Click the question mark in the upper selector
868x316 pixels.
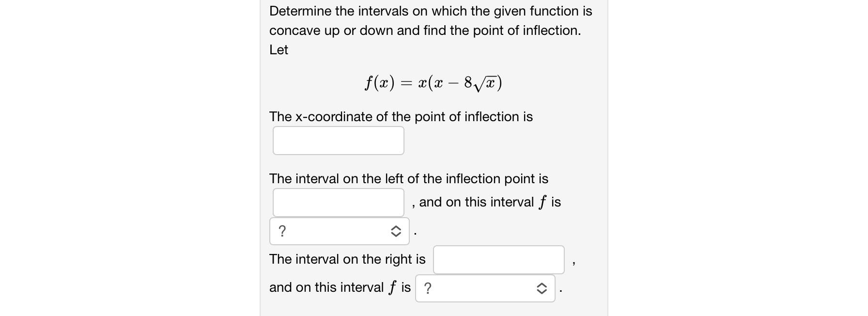click(283, 231)
